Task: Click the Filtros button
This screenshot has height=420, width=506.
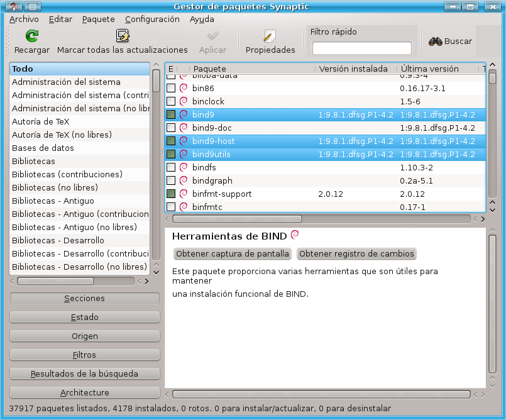Action: tap(85, 355)
